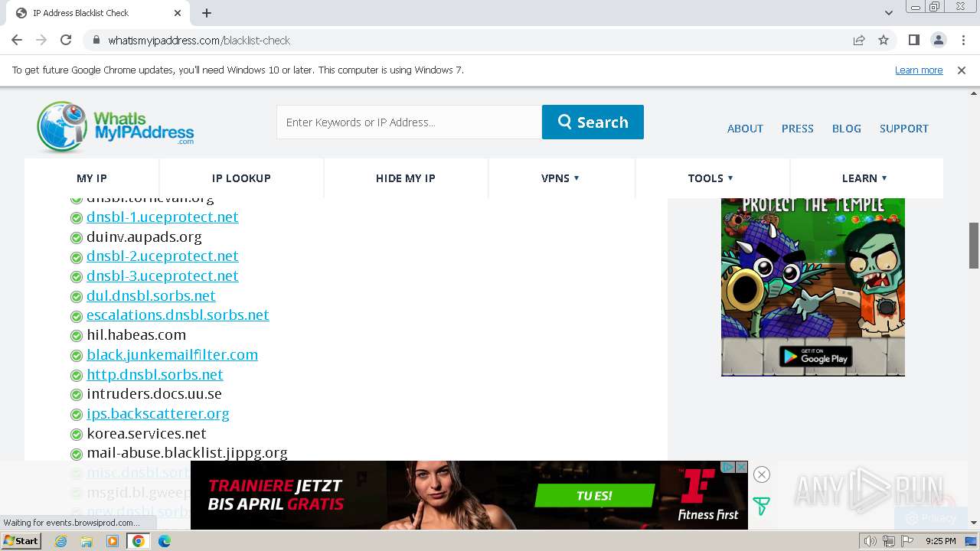Image resolution: width=980 pixels, height=551 pixels.
Task: Open Windows Explorer folder from taskbar
Action: coord(87,541)
